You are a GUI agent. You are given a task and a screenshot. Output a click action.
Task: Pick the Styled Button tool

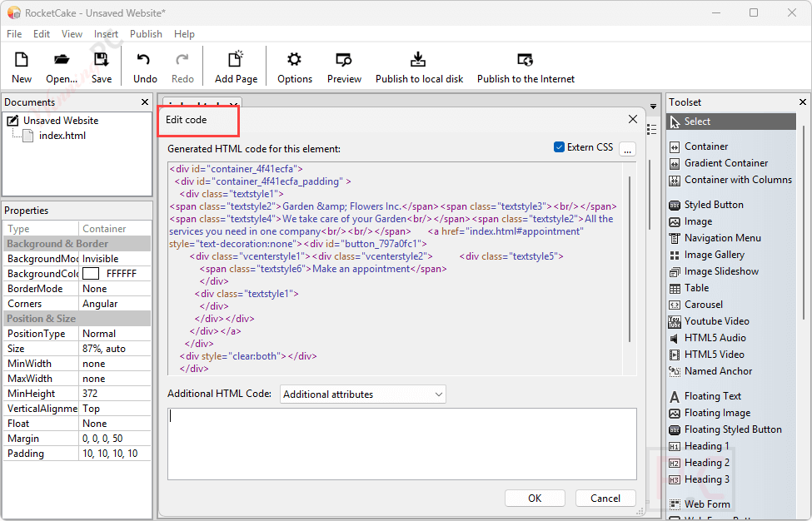pyautogui.click(x=706, y=205)
